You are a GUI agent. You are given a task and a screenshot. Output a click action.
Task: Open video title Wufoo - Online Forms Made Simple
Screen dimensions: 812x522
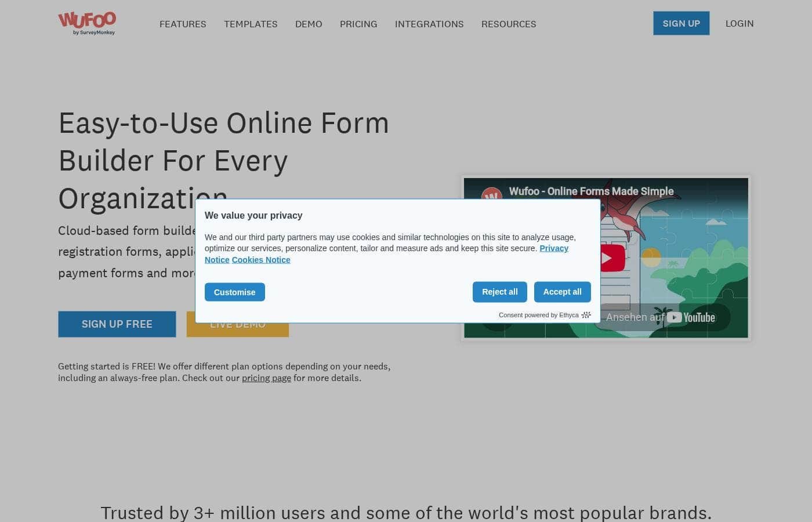pyautogui.click(x=592, y=191)
